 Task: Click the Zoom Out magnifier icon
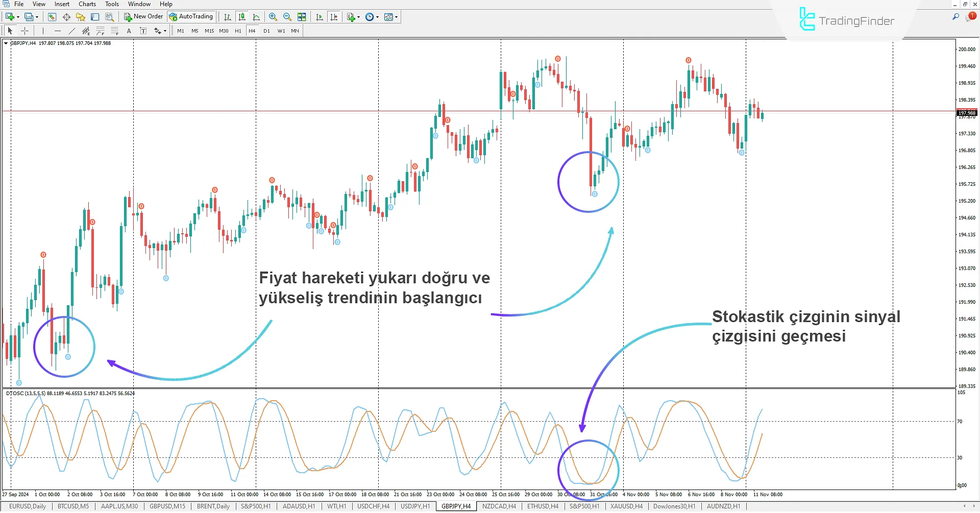tap(287, 17)
